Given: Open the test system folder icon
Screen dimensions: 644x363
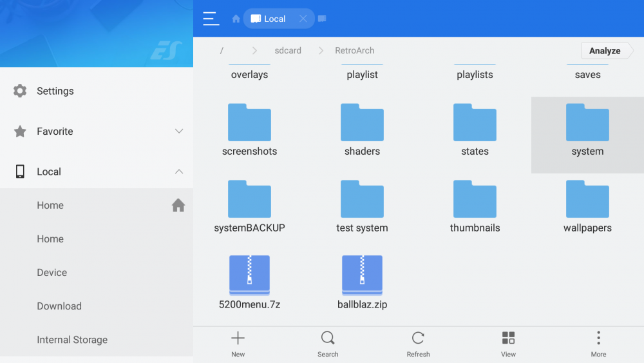Looking at the screenshot, I should (362, 199).
